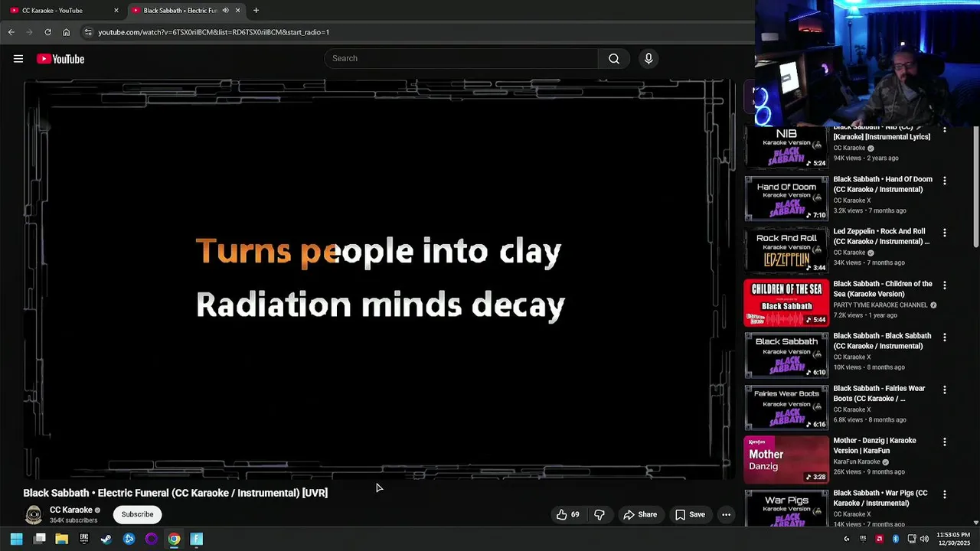Open options menu for Black Sabbath - Black Sabbath video
The width and height of the screenshot is (980, 551).
(944, 337)
